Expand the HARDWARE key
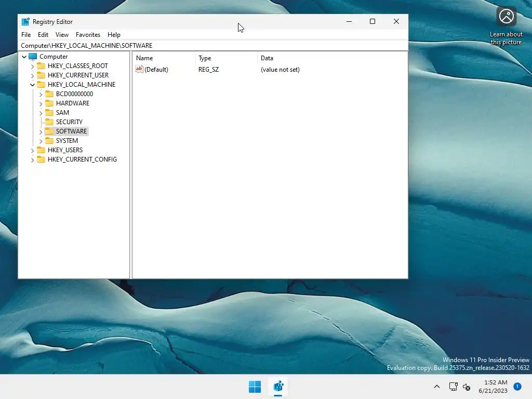This screenshot has width=532, height=399. point(41,103)
